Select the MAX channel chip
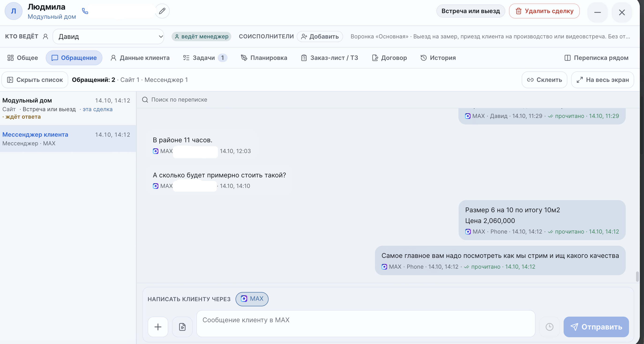Image resolution: width=644 pixels, height=344 pixels. (x=252, y=299)
